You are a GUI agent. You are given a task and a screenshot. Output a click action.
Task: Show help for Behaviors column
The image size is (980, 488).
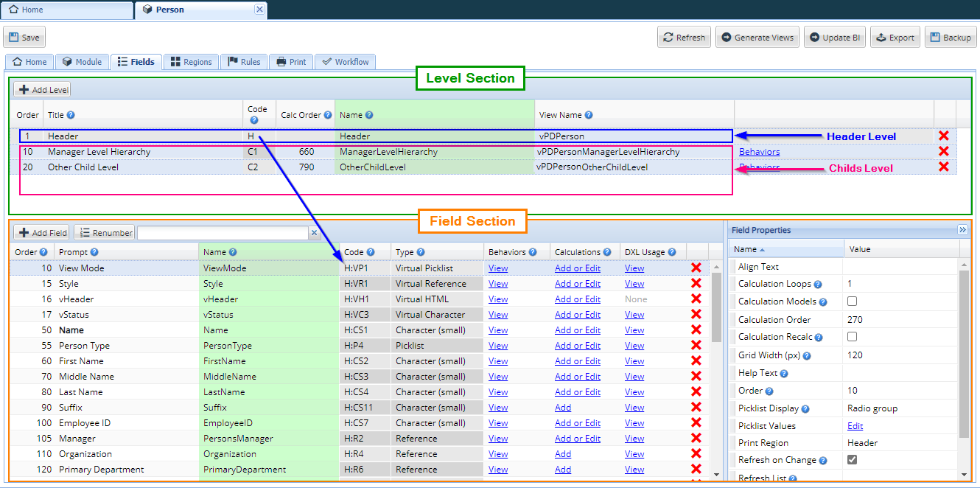point(532,252)
